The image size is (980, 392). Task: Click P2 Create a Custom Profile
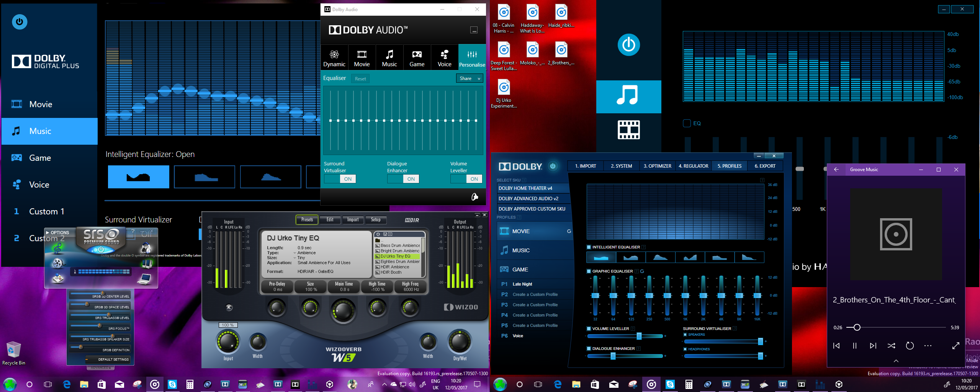[x=535, y=294]
